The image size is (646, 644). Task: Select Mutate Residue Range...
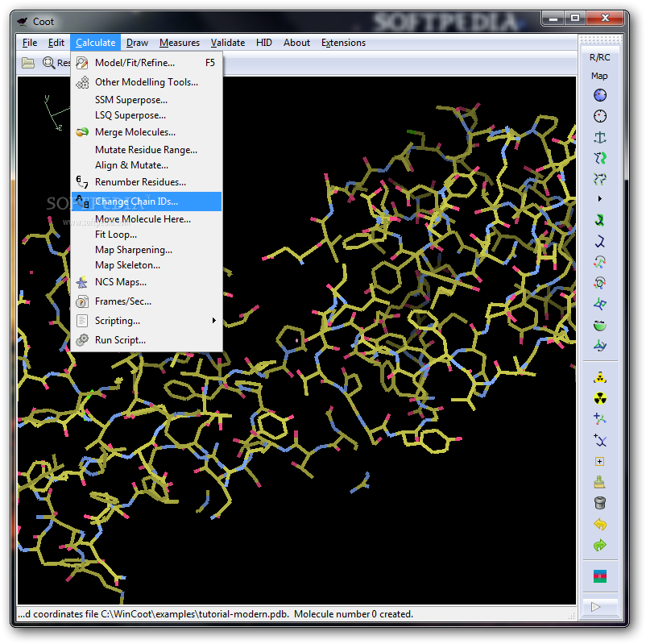[147, 150]
